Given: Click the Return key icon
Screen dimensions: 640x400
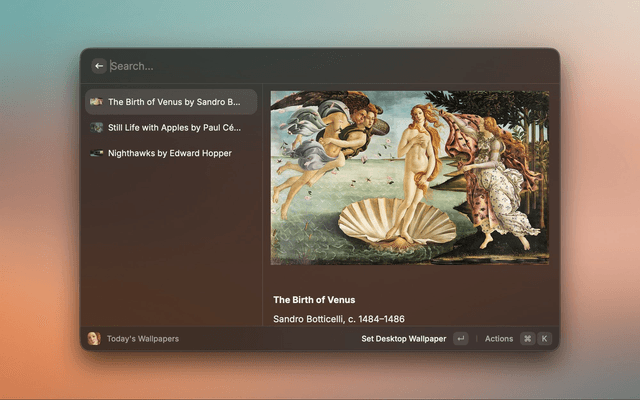Looking at the screenshot, I should tap(461, 338).
